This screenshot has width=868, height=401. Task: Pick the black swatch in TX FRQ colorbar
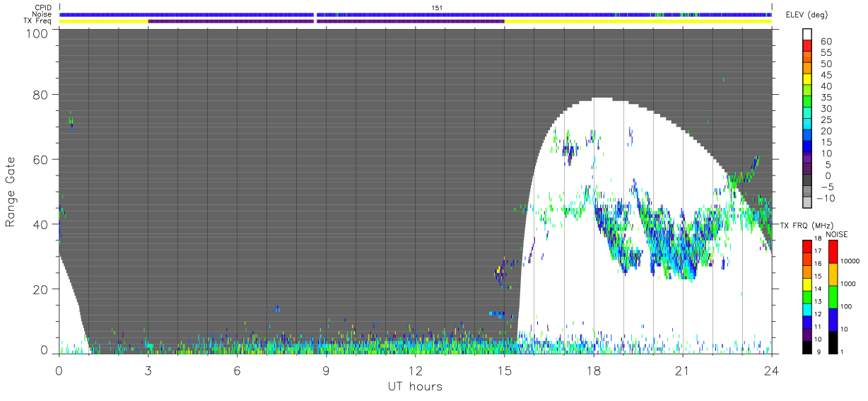[807, 347]
